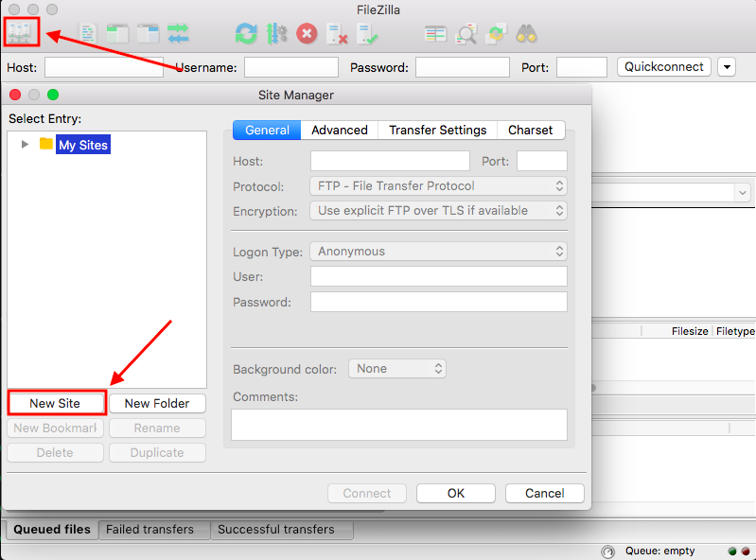
Task: Click the green activity LED indicator
Action: 732,551
